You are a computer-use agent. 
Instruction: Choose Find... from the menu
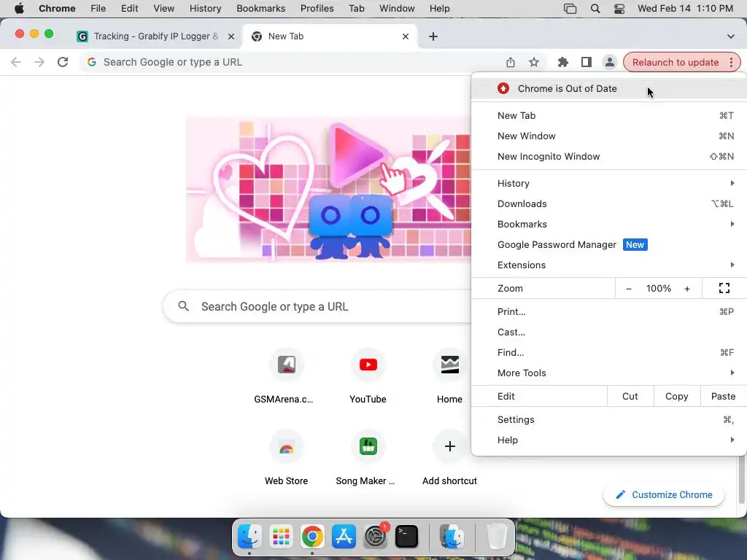[x=609, y=353]
